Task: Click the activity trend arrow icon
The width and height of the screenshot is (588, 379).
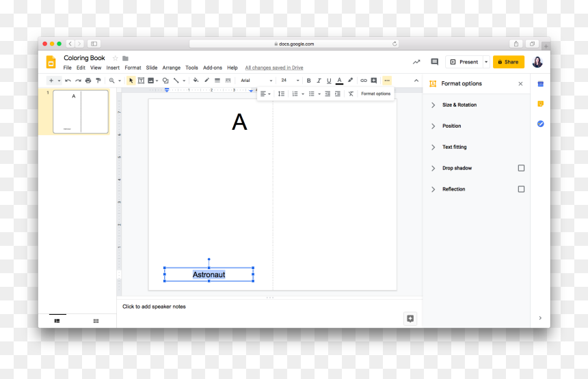Action: click(x=416, y=61)
